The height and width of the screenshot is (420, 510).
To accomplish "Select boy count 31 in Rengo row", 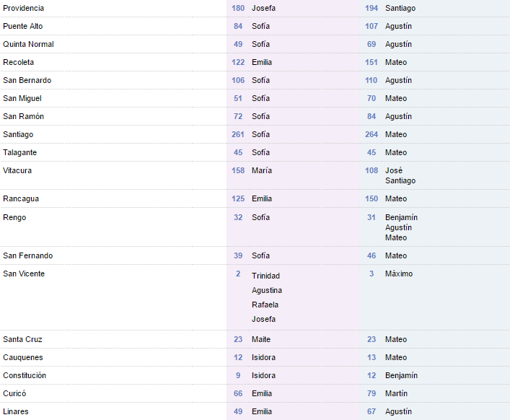I will (x=371, y=217).
